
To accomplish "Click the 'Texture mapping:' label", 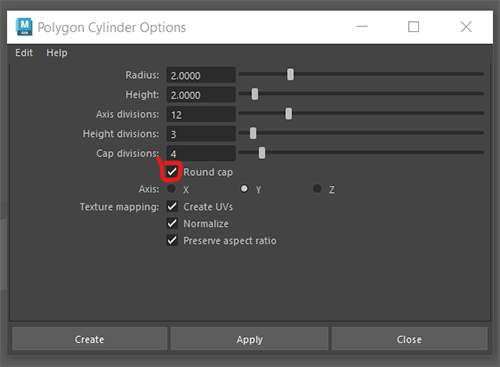I will [x=119, y=207].
